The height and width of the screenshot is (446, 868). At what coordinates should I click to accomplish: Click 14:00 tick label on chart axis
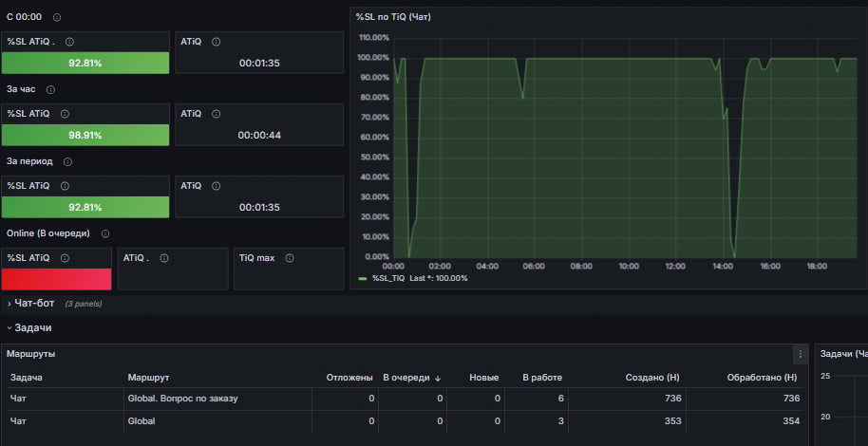723,266
